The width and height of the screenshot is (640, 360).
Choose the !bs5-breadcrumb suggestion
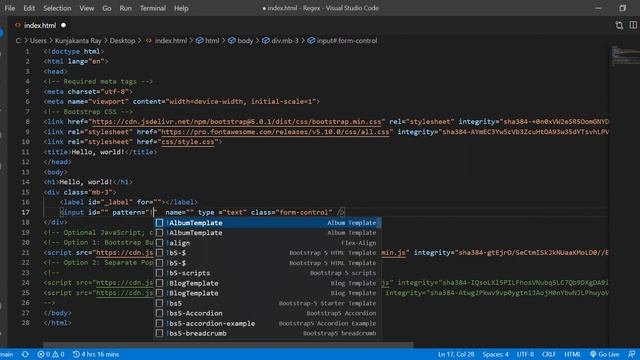tap(267, 333)
